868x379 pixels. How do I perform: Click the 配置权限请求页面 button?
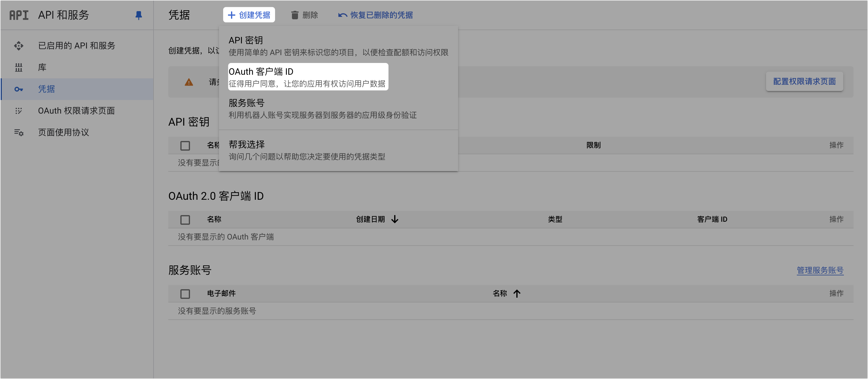[x=804, y=81]
